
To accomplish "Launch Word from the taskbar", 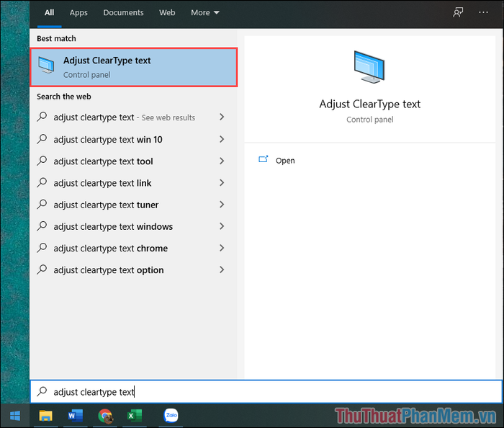I will [75, 416].
